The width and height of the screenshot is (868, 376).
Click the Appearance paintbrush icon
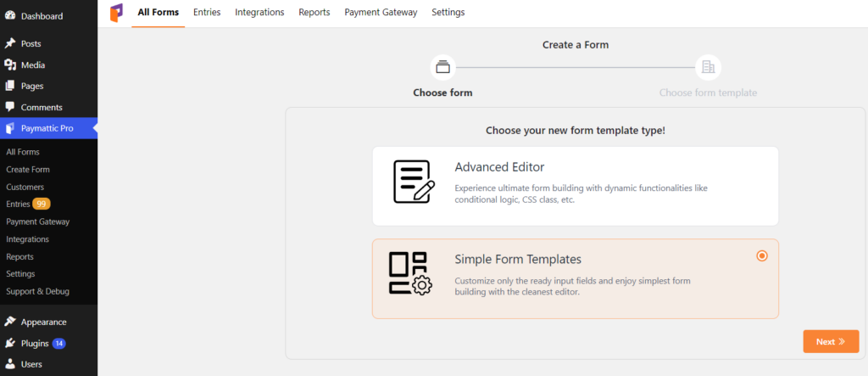click(10, 322)
